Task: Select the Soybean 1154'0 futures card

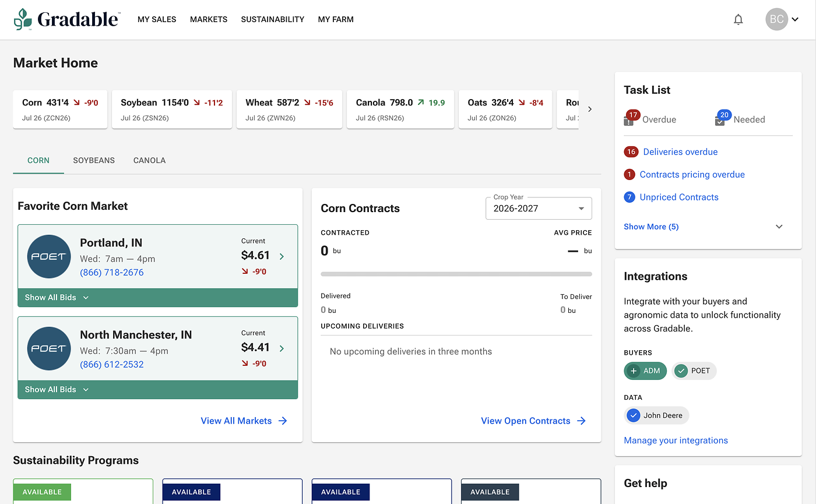Action: click(x=172, y=109)
